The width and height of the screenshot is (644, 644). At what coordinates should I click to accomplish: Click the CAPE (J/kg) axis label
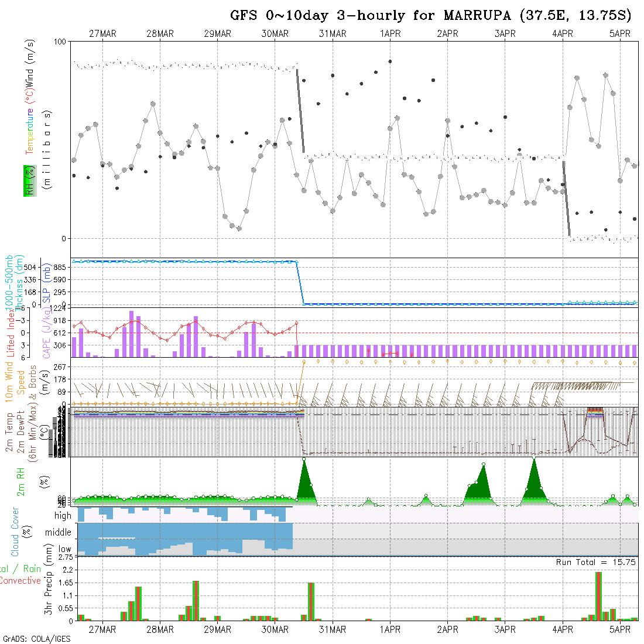(45, 333)
